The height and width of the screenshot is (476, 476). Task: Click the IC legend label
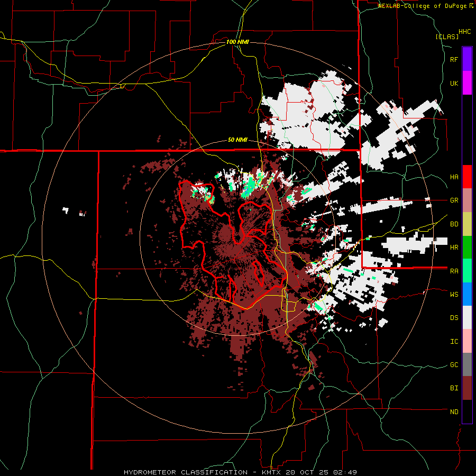tap(454, 342)
